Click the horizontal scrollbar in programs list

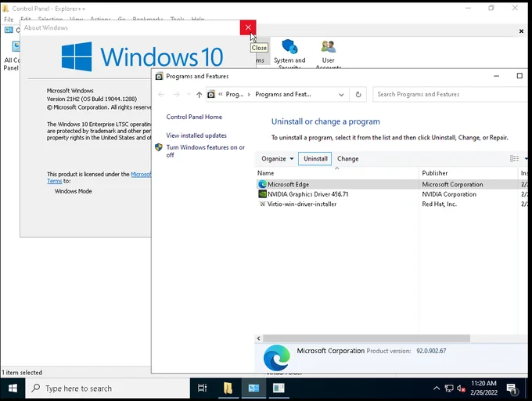(366, 338)
